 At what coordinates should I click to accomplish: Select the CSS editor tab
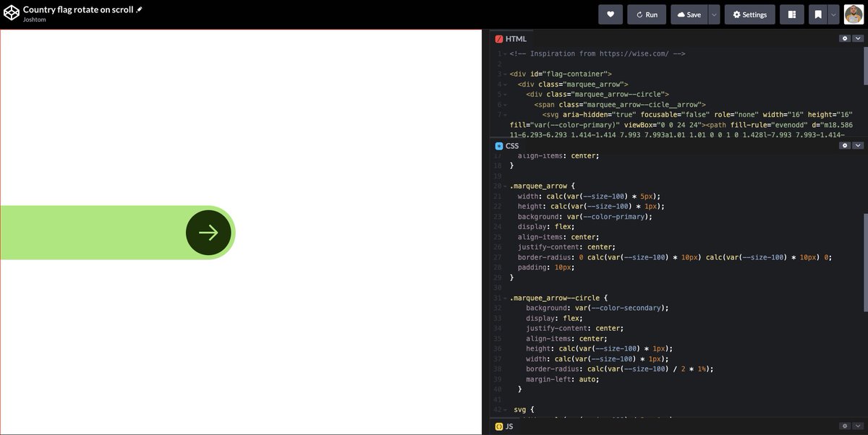(508, 146)
